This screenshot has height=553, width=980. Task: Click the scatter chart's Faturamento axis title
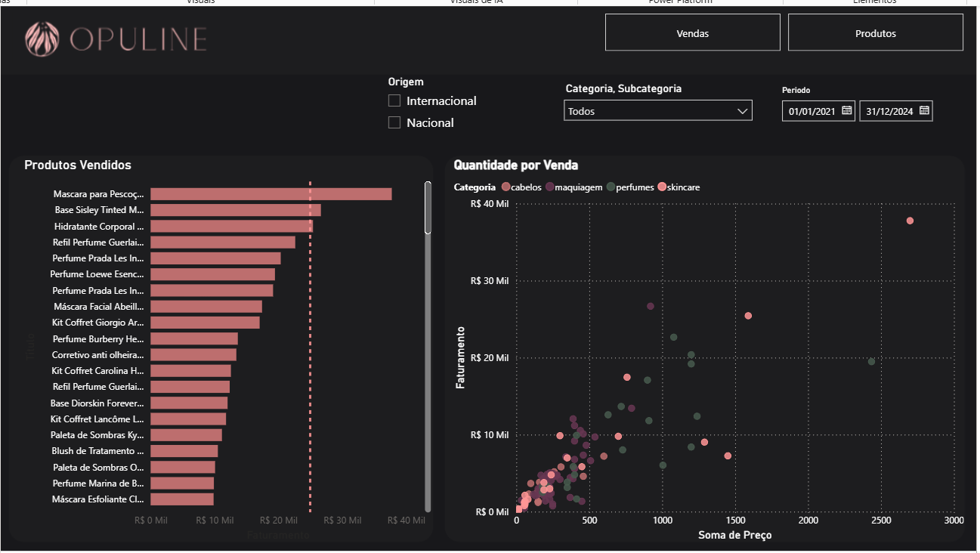[459, 358]
